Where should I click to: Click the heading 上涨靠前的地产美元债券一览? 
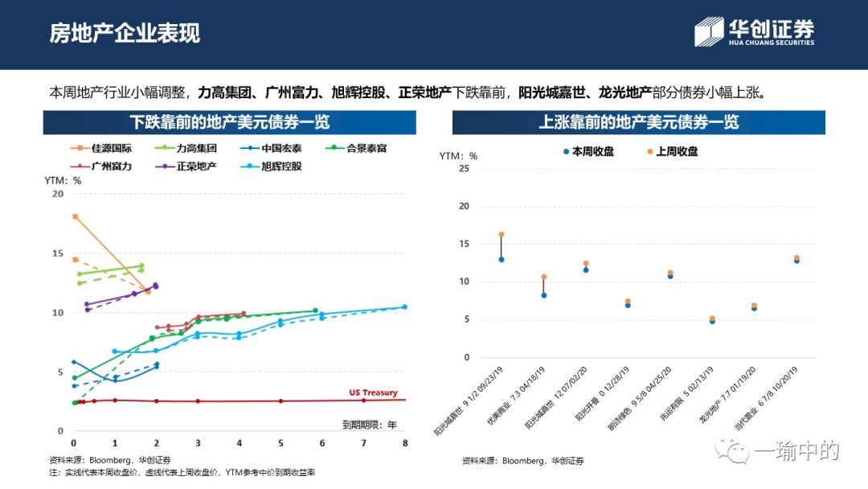(639, 122)
